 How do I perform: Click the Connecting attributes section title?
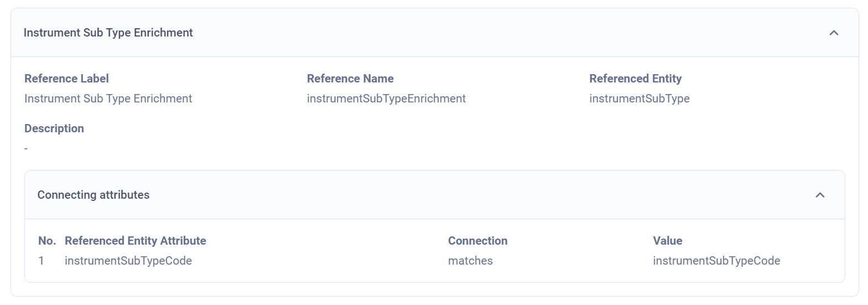coord(93,195)
